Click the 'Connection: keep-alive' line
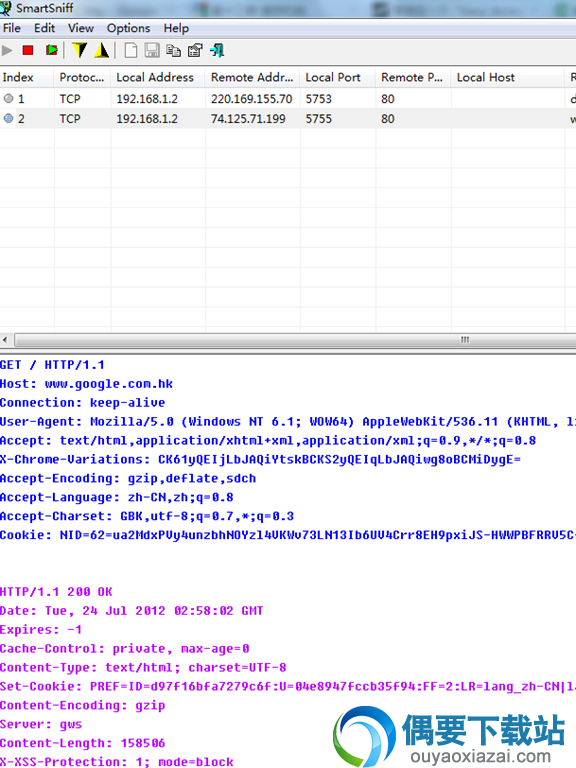 [x=83, y=403]
